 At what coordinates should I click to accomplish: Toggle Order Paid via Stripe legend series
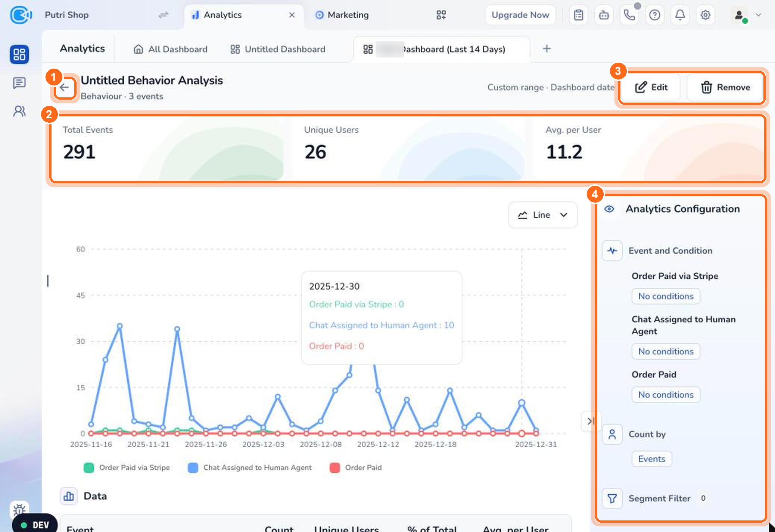(127, 467)
